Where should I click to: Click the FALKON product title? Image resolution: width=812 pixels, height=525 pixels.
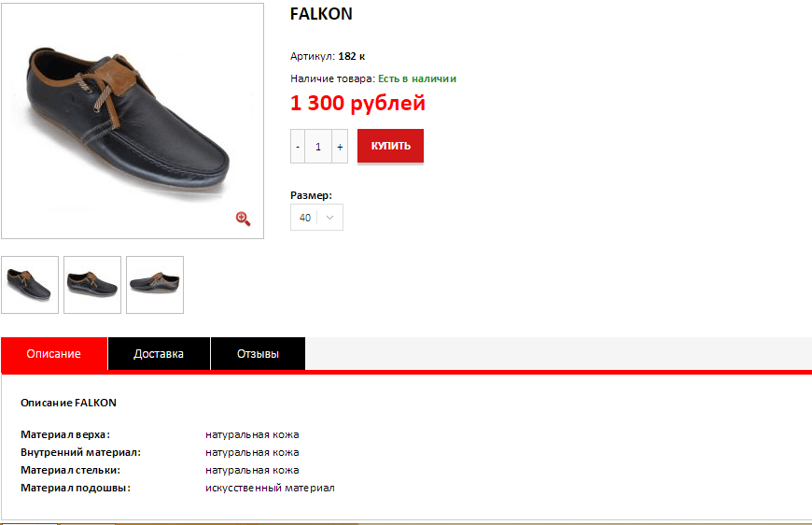click(321, 14)
